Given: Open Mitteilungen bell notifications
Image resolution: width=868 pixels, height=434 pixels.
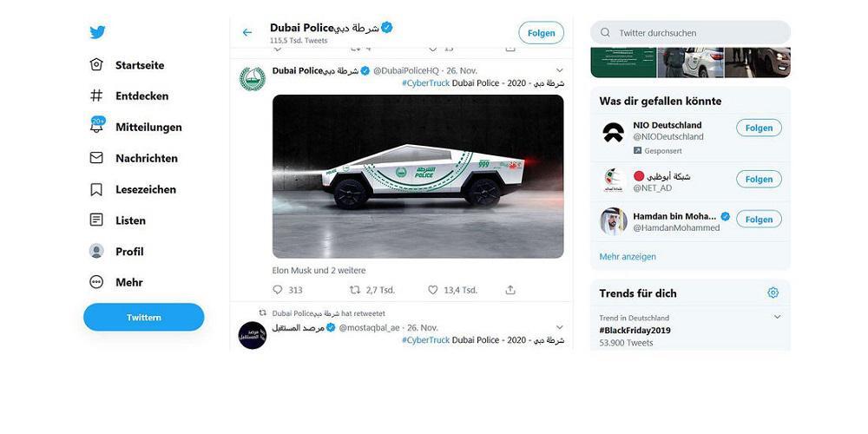Looking at the screenshot, I should [97, 127].
